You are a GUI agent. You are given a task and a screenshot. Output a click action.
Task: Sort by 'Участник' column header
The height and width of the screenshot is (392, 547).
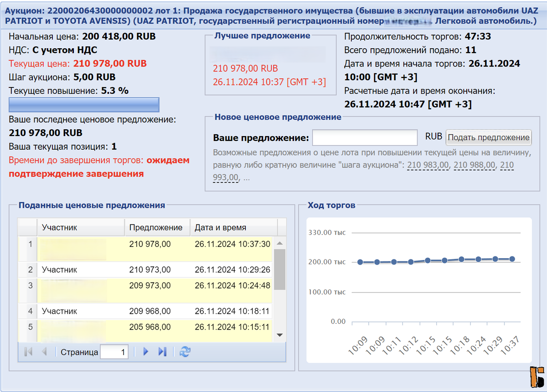tap(81, 227)
